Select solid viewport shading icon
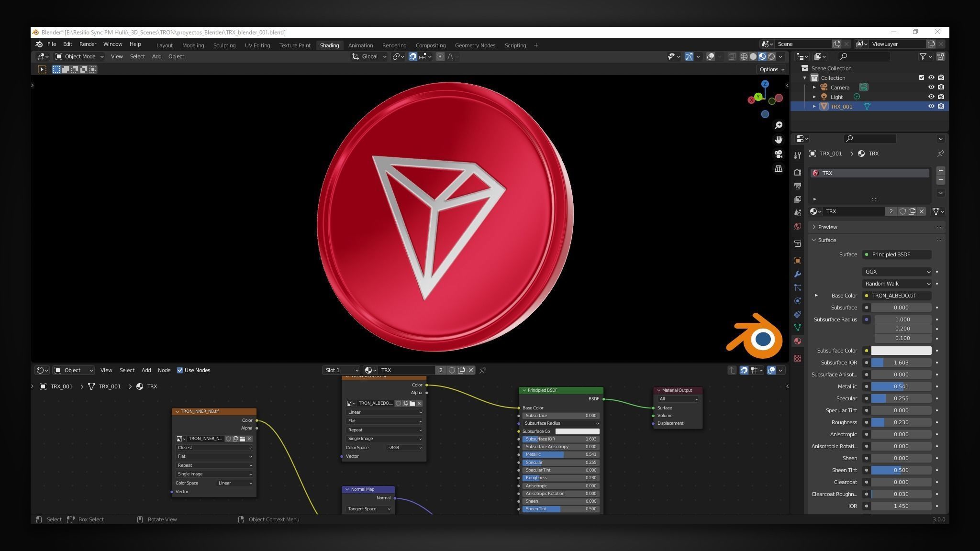Image resolution: width=980 pixels, height=551 pixels. coord(753,56)
